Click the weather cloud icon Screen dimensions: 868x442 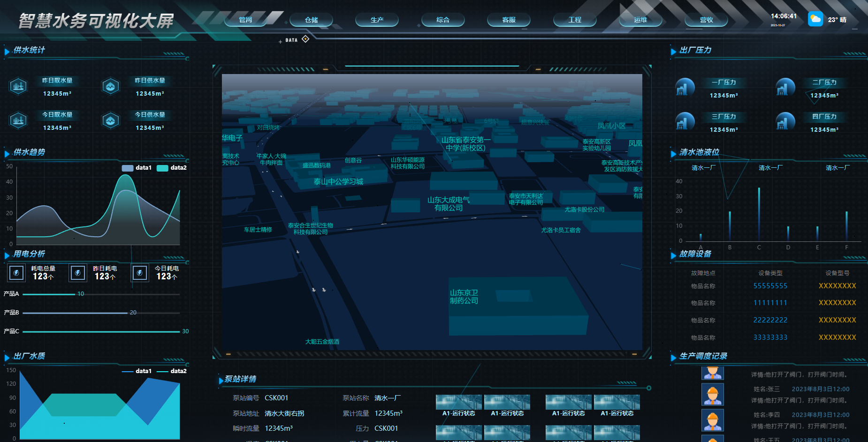[815, 19]
